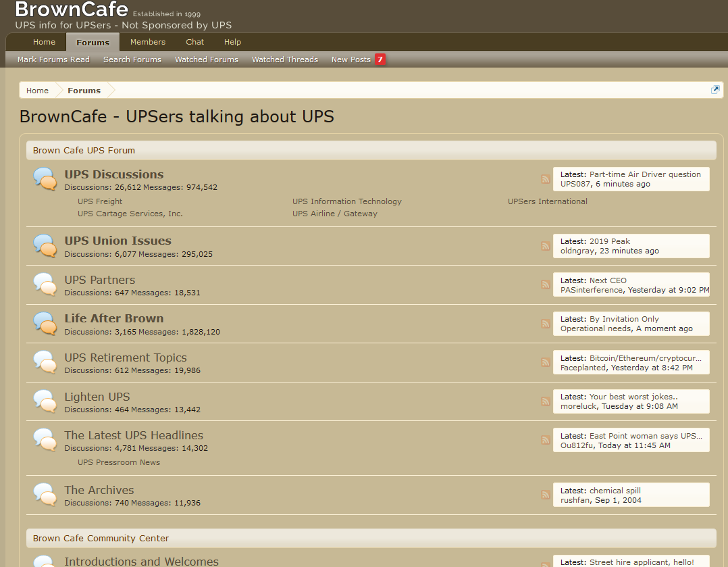Open the Life After Brown forum

113,318
